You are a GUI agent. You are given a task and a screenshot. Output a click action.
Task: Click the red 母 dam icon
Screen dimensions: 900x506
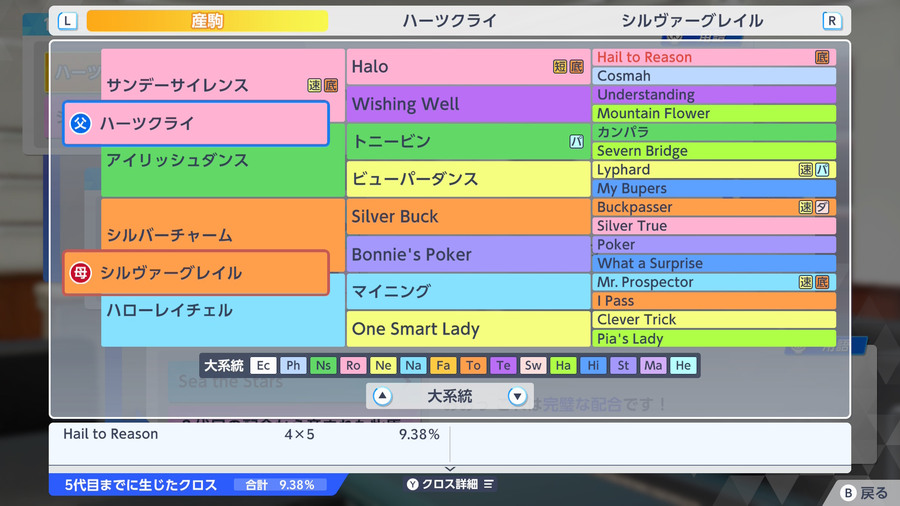[x=80, y=273]
